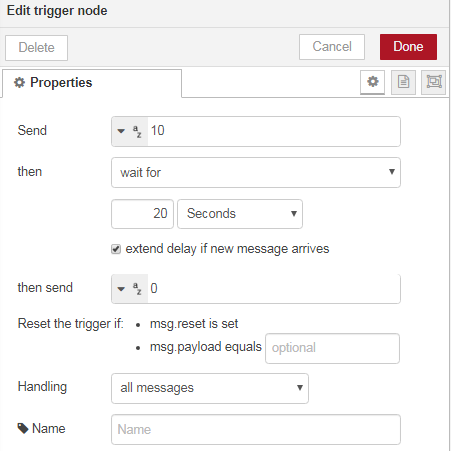Click the optional payload equals field
Viewport: 451px width, 451px height.
(x=332, y=348)
